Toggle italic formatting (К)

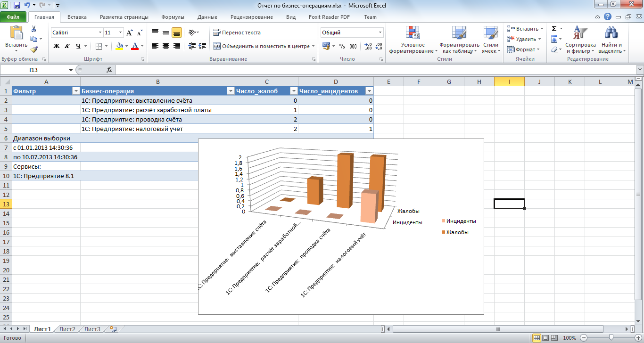tap(67, 46)
